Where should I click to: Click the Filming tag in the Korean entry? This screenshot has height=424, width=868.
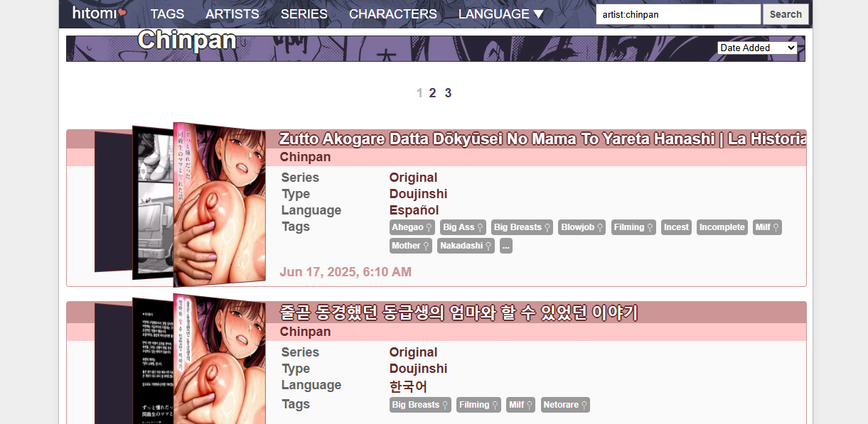[x=478, y=405]
